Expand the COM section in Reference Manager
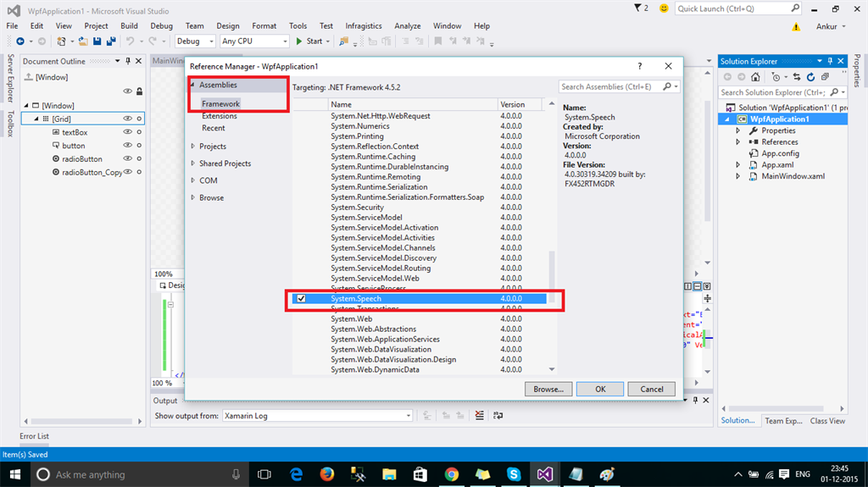The width and height of the screenshot is (868, 487). 192,180
